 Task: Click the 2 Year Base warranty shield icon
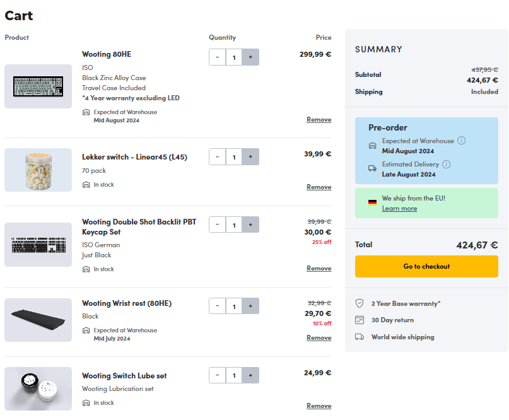click(360, 303)
